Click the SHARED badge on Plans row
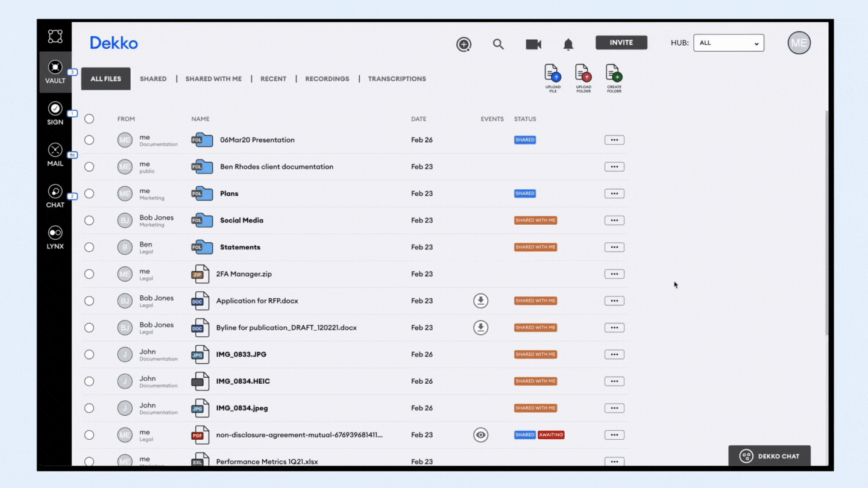The image size is (868, 488). tap(525, 193)
